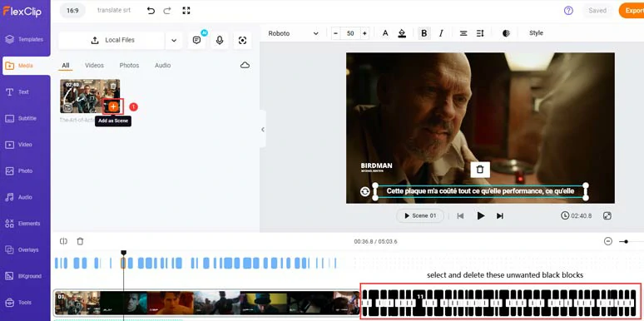
Task: Delete subtitle with trash icon on preview
Action: (480, 169)
